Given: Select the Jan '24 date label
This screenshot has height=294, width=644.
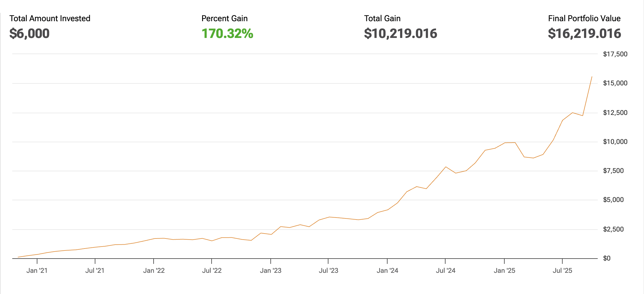Looking at the screenshot, I should [387, 271].
